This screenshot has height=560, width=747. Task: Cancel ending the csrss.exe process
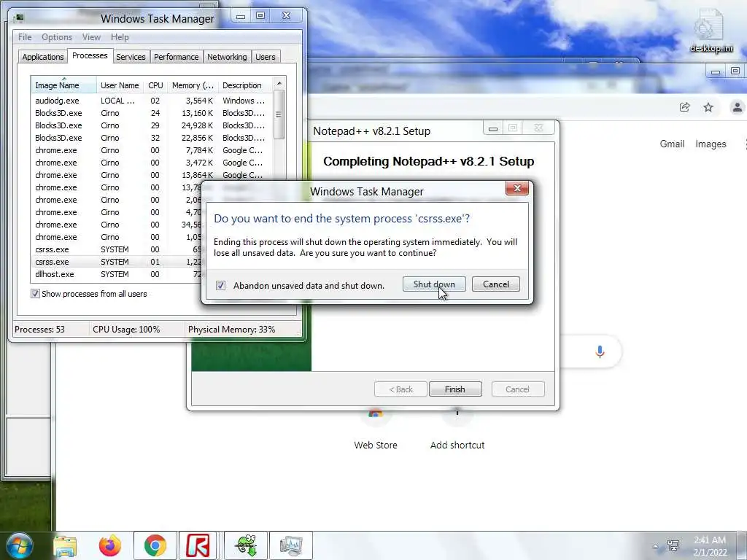click(496, 284)
